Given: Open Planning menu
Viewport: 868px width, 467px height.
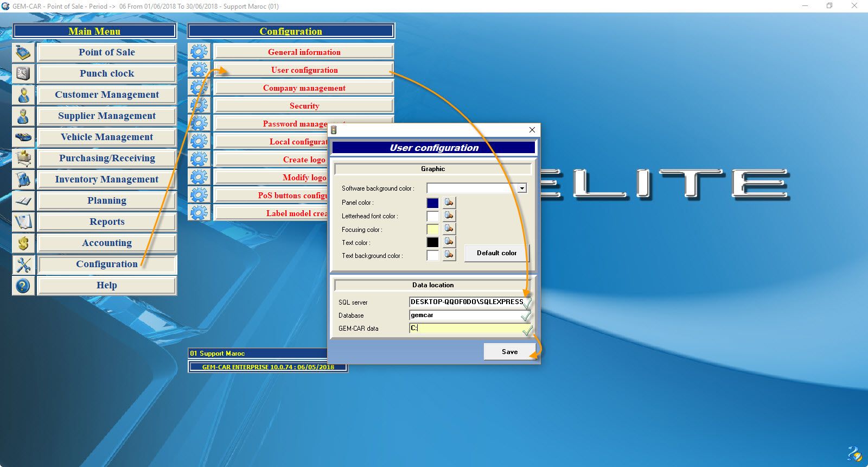Looking at the screenshot, I should click(107, 200).
